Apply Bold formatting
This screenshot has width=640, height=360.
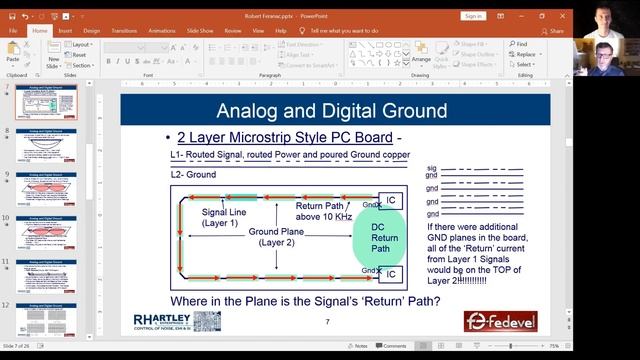tap(109, 61)
